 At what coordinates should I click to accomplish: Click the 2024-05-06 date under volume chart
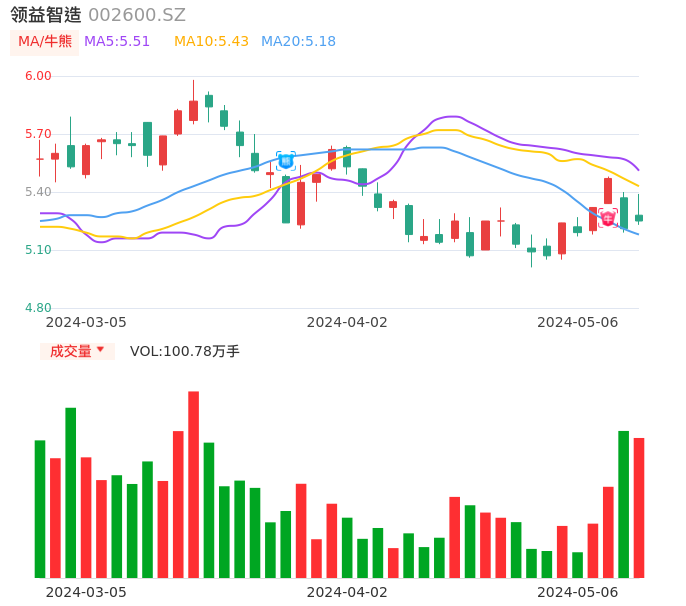coord(577,591)
